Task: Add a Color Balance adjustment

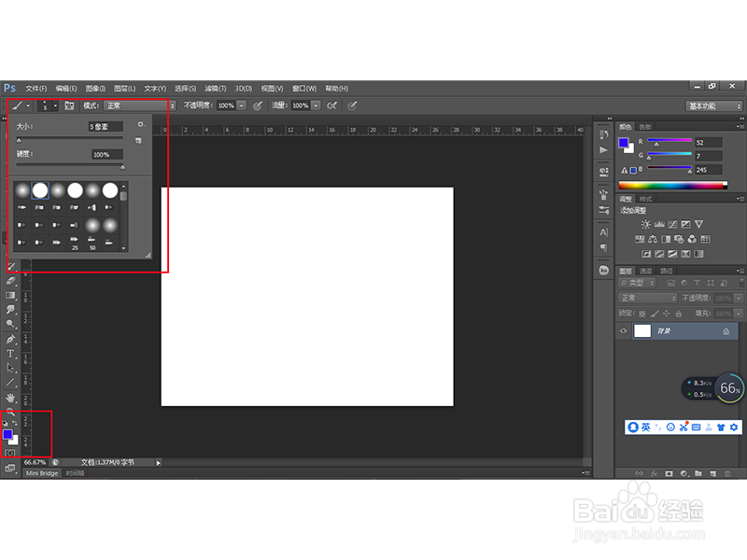Action: point(653,239)
